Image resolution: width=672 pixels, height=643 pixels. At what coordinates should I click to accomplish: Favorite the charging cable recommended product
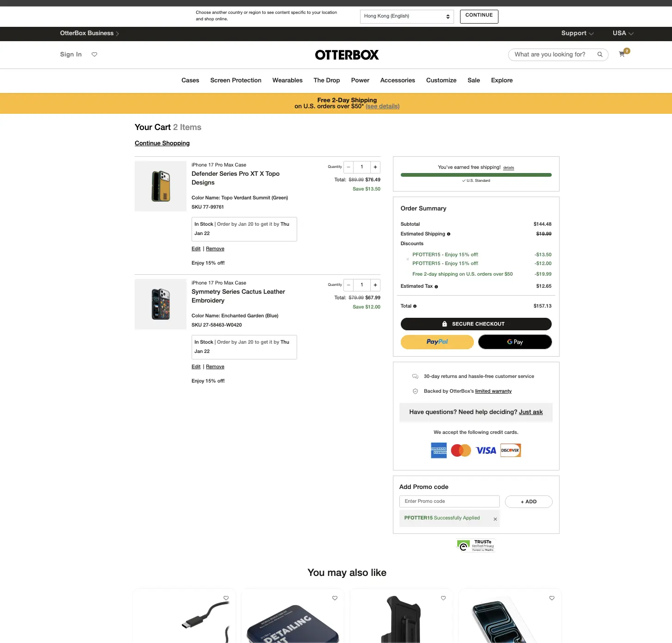tap(226, 598)
